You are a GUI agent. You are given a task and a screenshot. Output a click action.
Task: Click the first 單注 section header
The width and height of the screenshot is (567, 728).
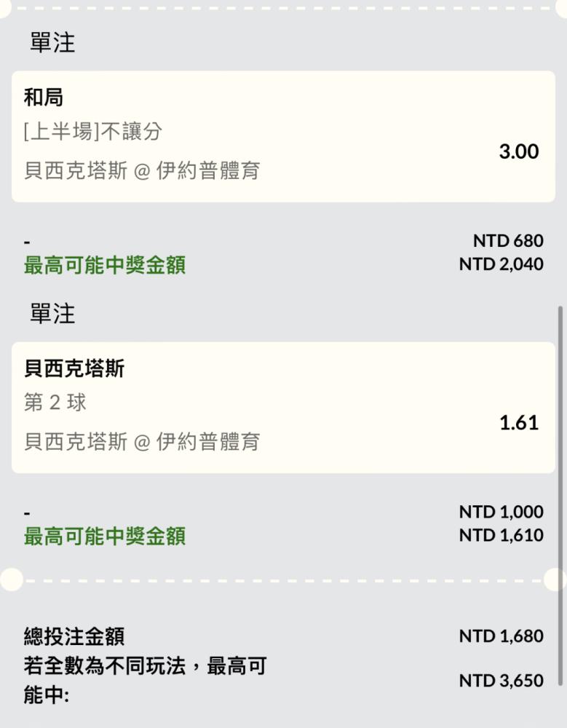[x=52, y=43]
